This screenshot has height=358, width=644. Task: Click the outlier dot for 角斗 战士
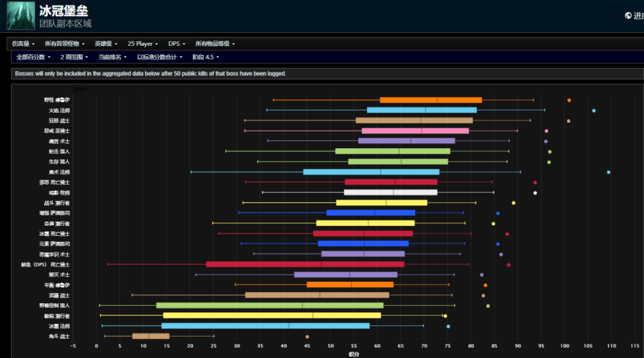[x=307, y=337]
